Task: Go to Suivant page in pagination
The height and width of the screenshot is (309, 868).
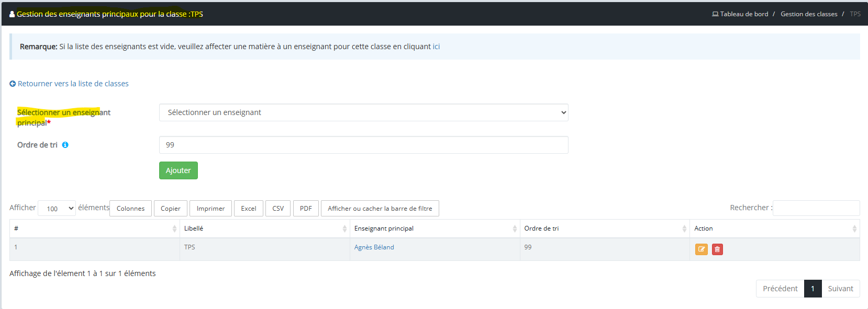Action: (x=840, y=289)
